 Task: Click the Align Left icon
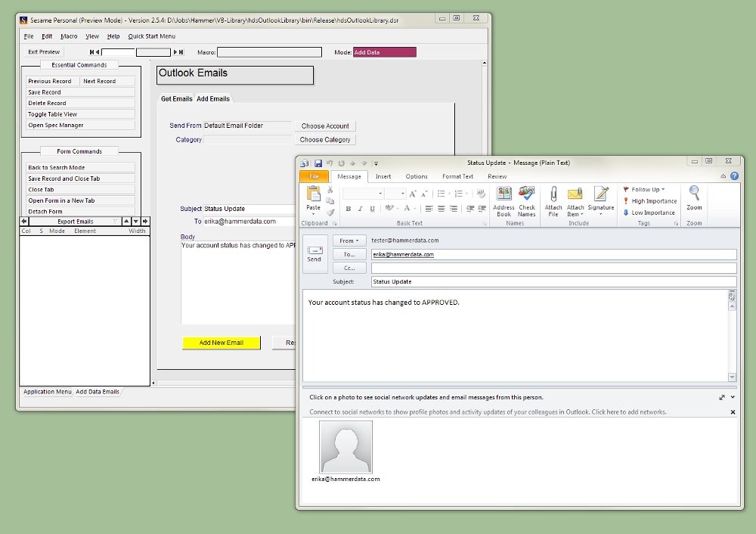coord(429,209)
